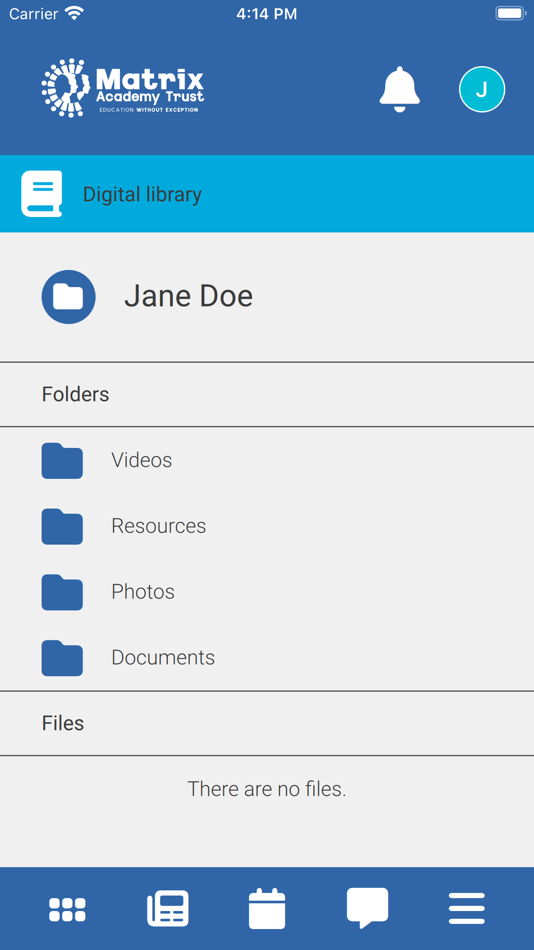Click the Jane Doe round folder icon

click(x=68, y=297)
